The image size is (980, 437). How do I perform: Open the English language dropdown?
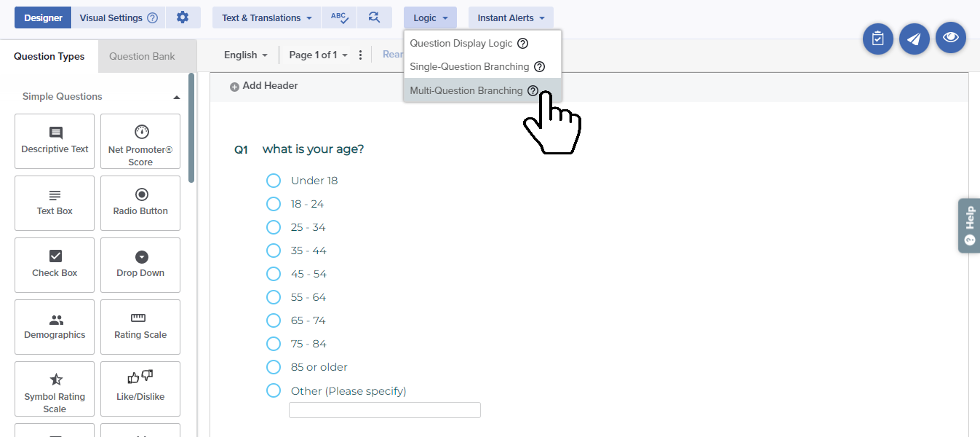click(245, 55)
